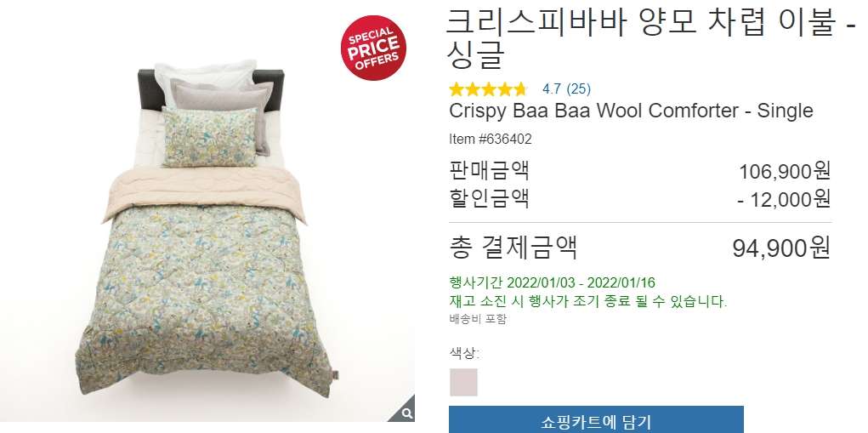This screenshot has height=433, width=868.
Task: Click the Crispy Baa Baa Wool Comforter text
Action: click(631, 111)
